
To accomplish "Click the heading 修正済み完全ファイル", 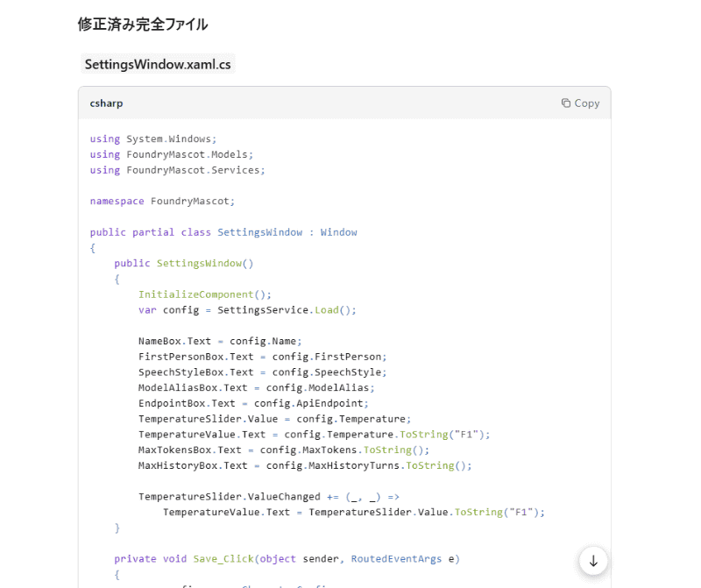I will pyautogui.click(x=142, y=25).
